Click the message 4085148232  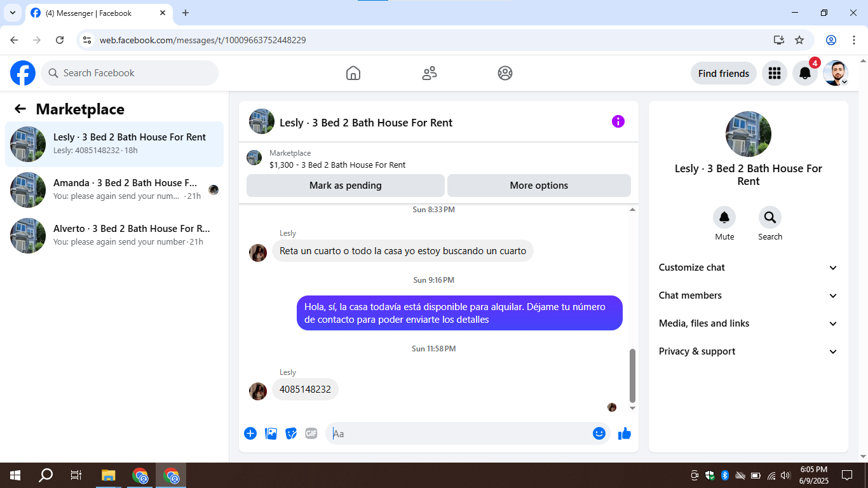click(x=305, y=390)
